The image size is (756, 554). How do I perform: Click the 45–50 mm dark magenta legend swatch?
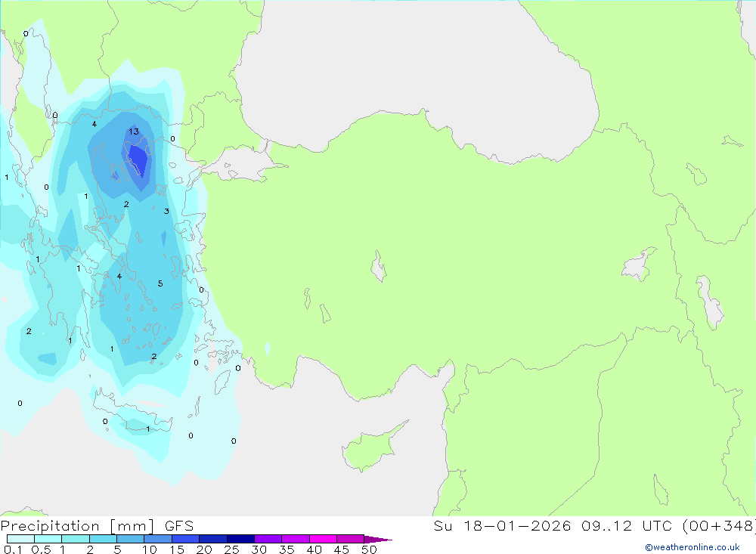351,539
